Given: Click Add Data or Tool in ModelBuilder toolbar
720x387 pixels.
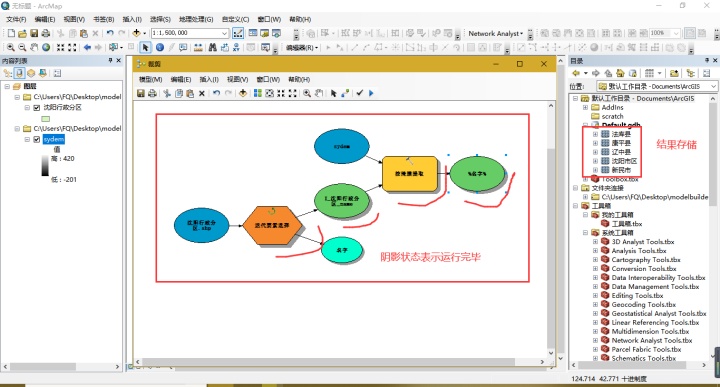Looking at the screenshot, I should click(242, 93).
